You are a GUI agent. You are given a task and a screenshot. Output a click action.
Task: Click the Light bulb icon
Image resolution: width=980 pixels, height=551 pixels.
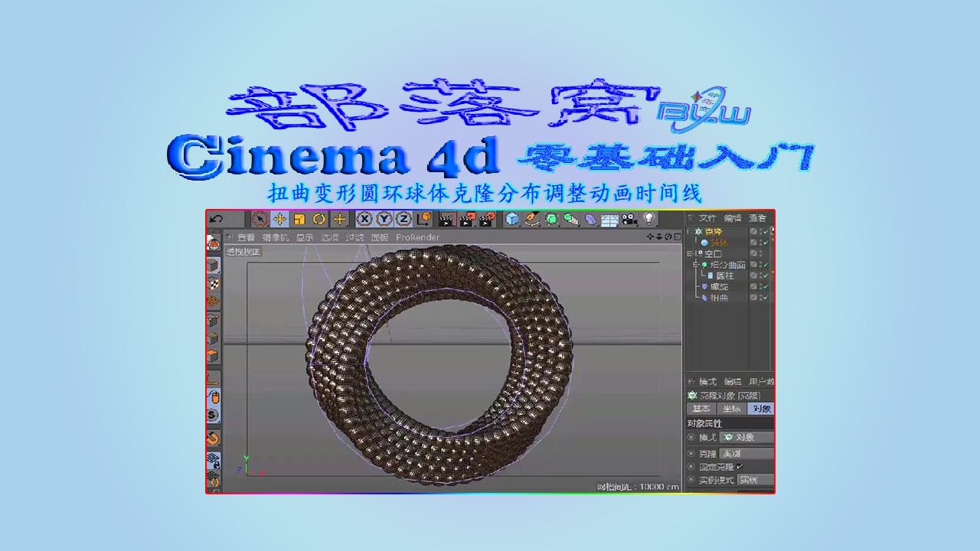[x=649, y=219]
